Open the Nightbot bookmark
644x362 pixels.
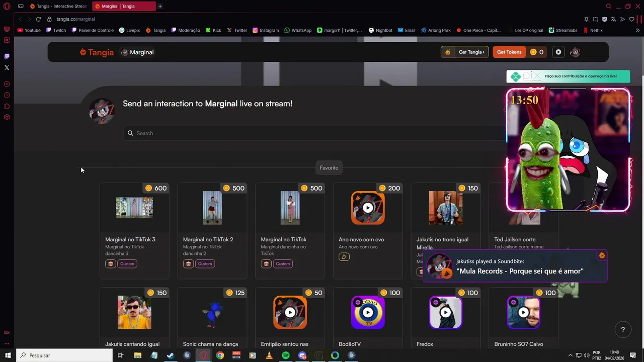click(x=380, y=30)
